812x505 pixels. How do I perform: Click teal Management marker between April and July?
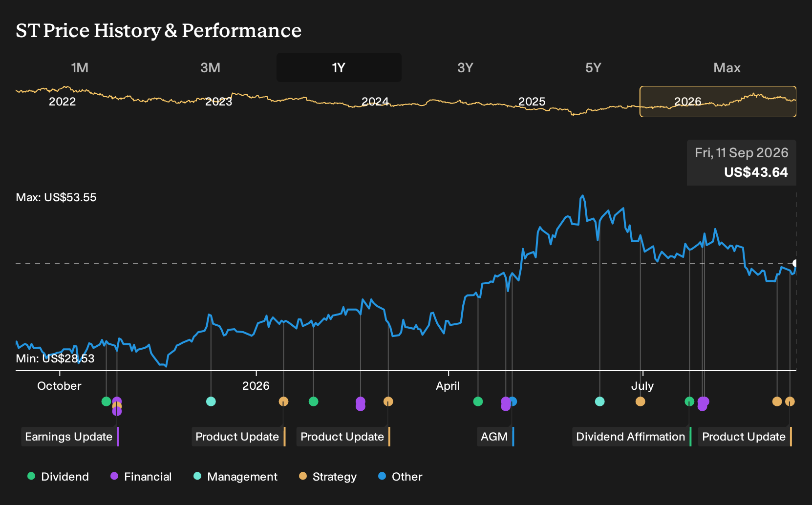(600, 401)
